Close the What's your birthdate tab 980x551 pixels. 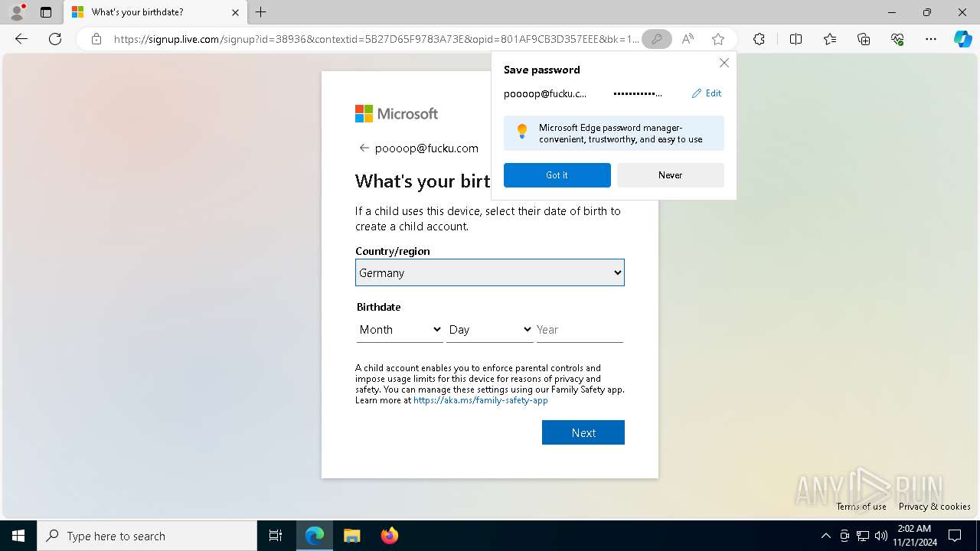pos(235,12)
